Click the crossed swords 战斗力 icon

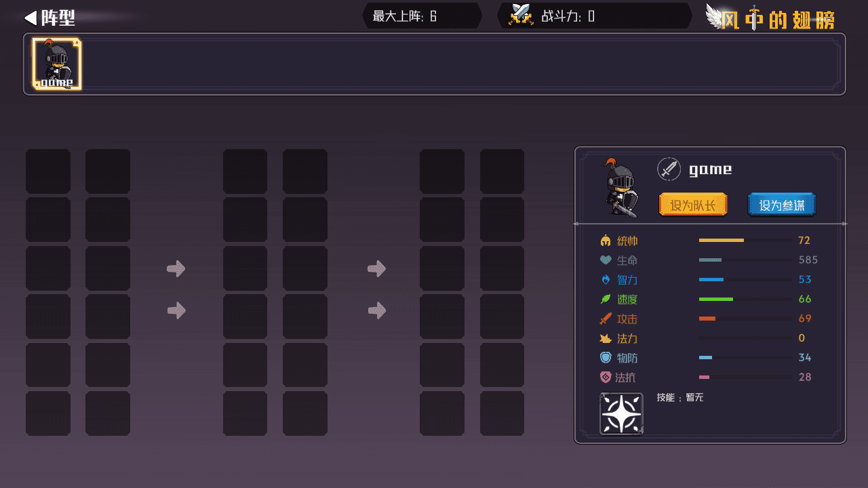pos(522,15)
